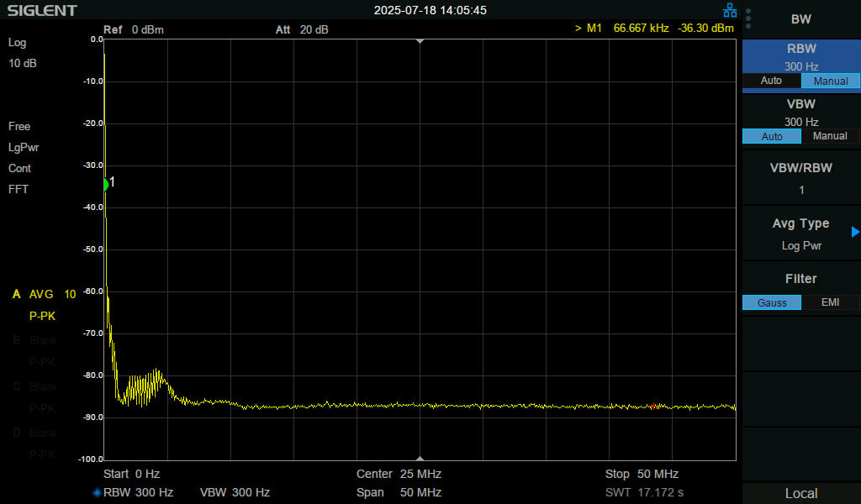
Task: Select the green marker 1 on trace
Action: pyautogui.click(x=106, y=185)
